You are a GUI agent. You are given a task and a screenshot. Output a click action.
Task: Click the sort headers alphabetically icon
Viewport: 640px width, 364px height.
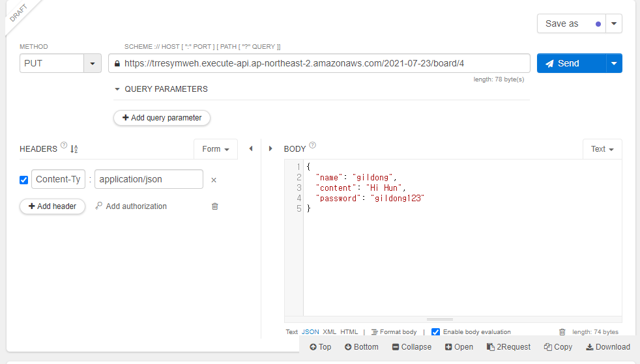[x=74, y=149]
